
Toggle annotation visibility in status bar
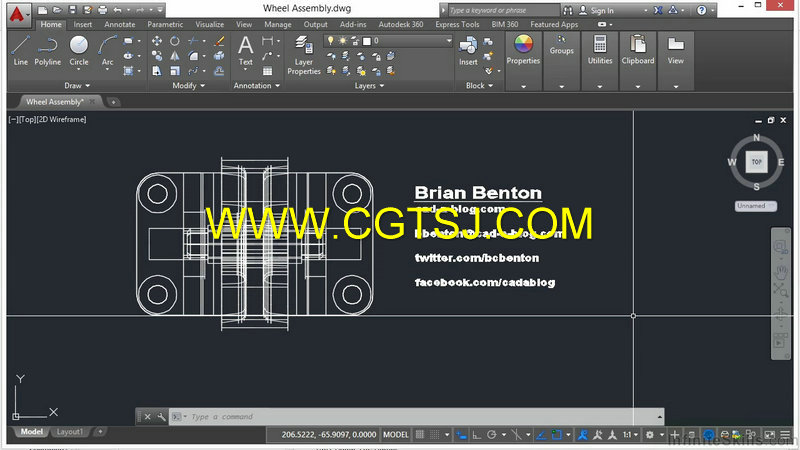583,435
